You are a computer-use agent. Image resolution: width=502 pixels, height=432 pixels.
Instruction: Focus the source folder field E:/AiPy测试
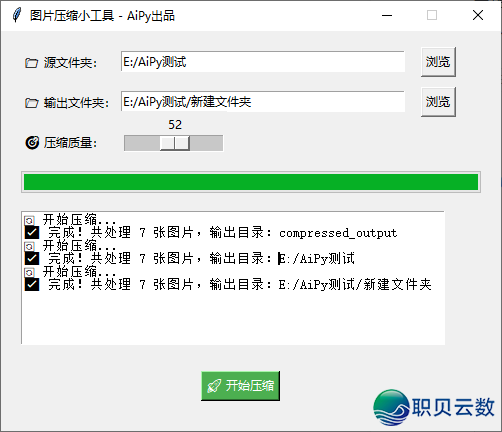pos(263,62)
